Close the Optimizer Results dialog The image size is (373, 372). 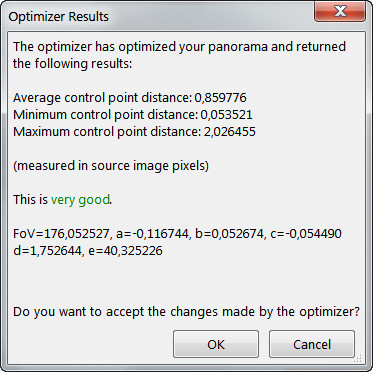point(340,11)
